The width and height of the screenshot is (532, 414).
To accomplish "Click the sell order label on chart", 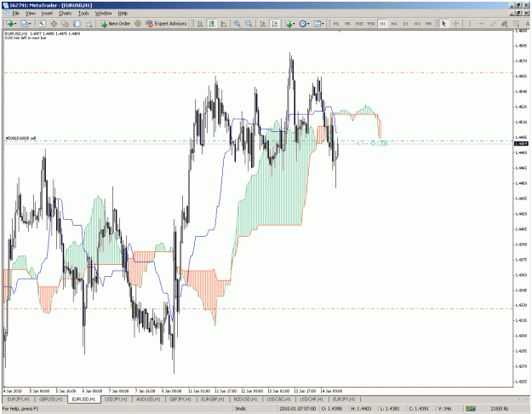I will [20, 138].
